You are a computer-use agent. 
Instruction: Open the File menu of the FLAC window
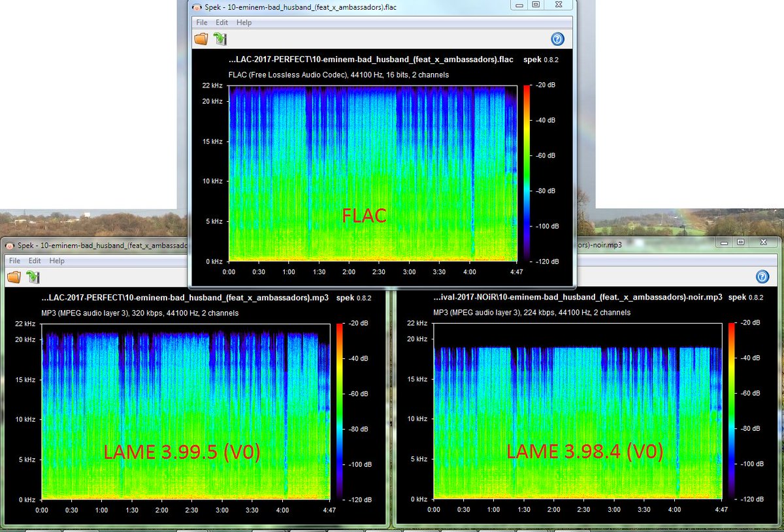201,22
